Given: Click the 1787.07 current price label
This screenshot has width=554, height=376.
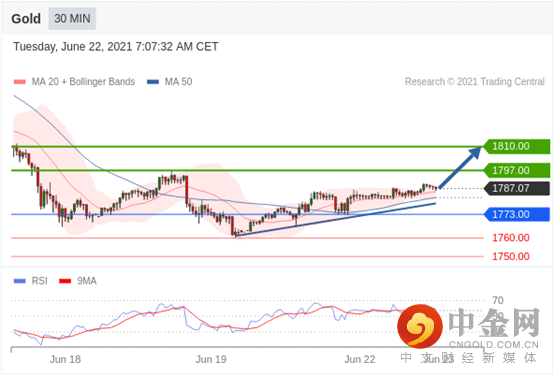Looking at the screenshot, I should [516, 188].
